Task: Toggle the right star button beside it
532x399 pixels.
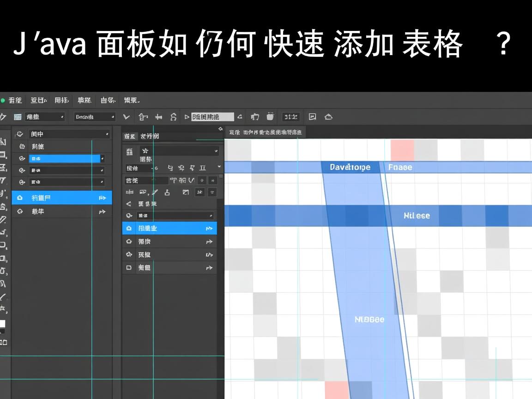Action: [x=213, y=180]
